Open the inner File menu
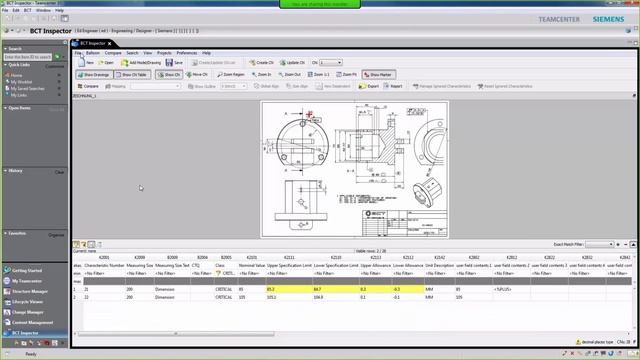Screen dimensions: 640x360 [x=78, y=53]
